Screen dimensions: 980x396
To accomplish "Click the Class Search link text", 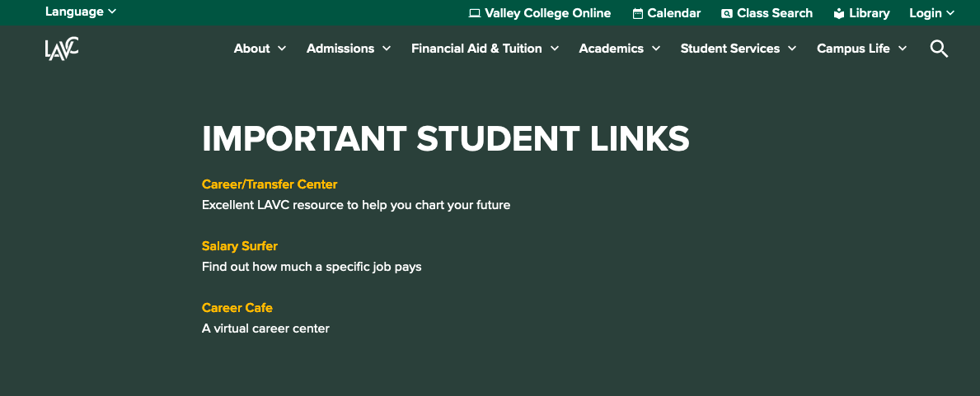I will (775, 13).
